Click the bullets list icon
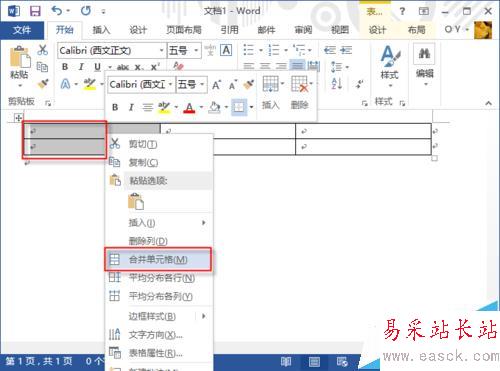Viewport: 500px width, 371px height. coord(249,50)
